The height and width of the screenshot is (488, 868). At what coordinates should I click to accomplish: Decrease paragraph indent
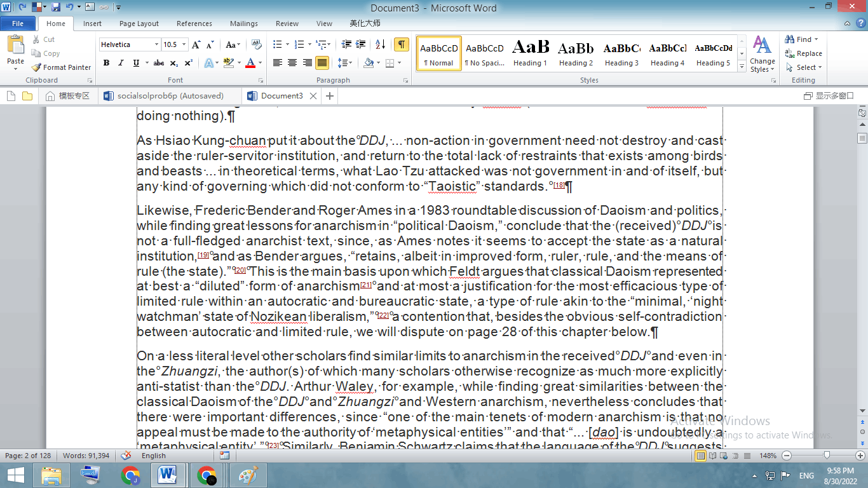point(346,44)
